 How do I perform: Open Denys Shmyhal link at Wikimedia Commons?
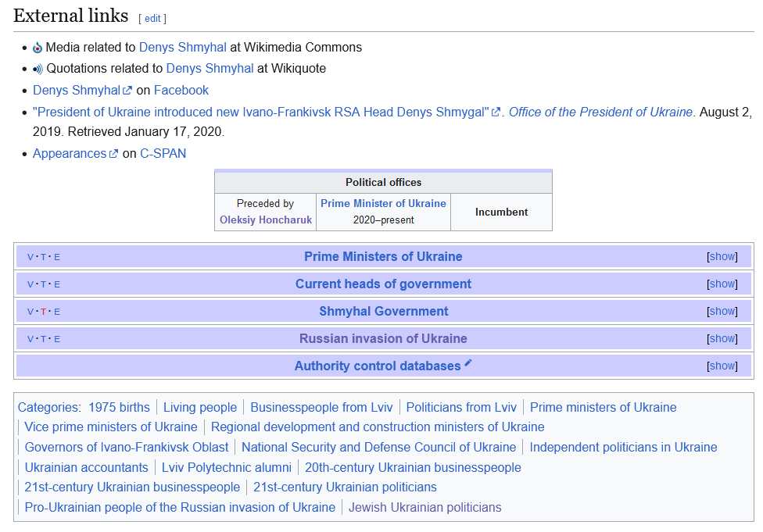click(182, 47)
